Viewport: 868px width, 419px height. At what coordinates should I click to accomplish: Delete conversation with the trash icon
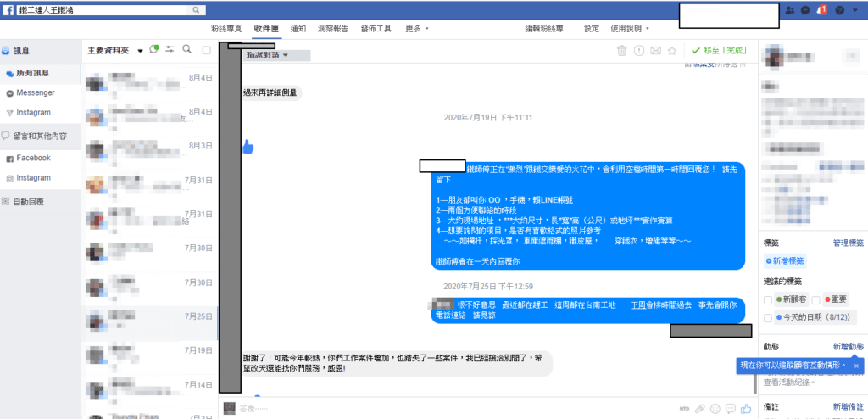tap(621, 51)
